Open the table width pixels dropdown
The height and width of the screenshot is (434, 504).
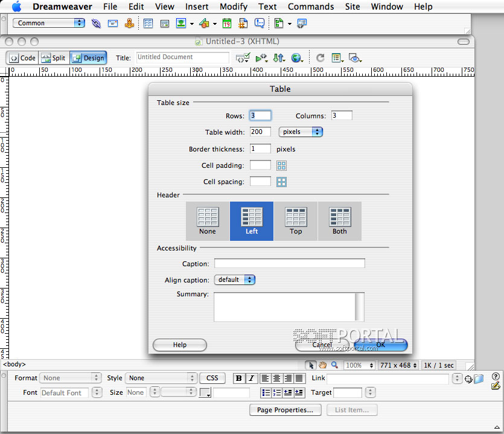pos(301,132)
